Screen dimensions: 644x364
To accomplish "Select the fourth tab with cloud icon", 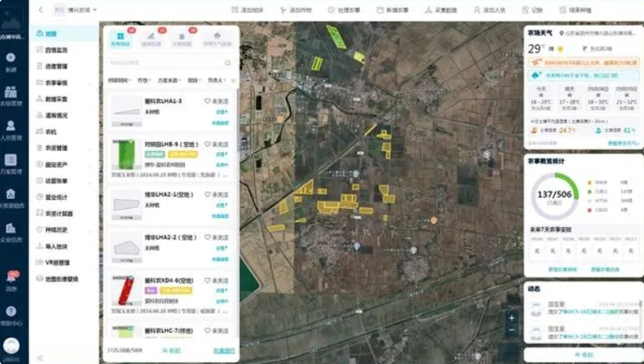I will tap(217, 39).
